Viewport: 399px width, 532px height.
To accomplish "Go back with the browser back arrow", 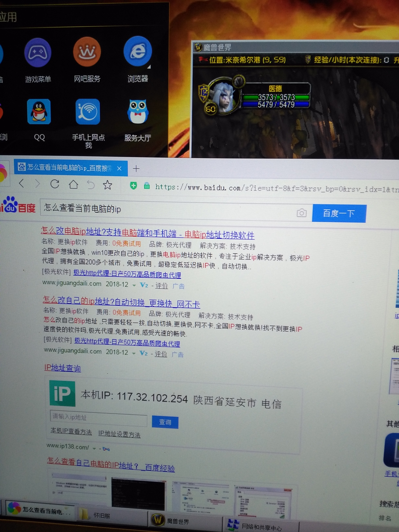I will coord(21,184).
